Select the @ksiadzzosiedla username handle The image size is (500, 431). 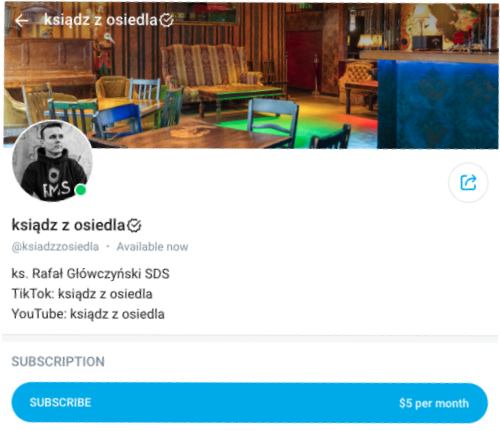pyautogui.click(x=55, y=247)
